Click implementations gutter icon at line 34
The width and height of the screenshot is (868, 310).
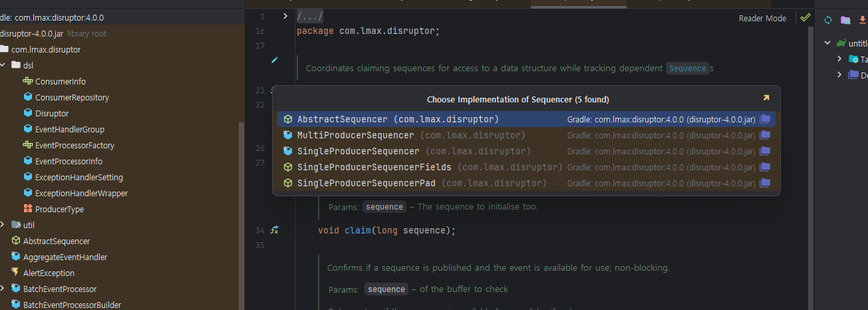pos(274,230)
